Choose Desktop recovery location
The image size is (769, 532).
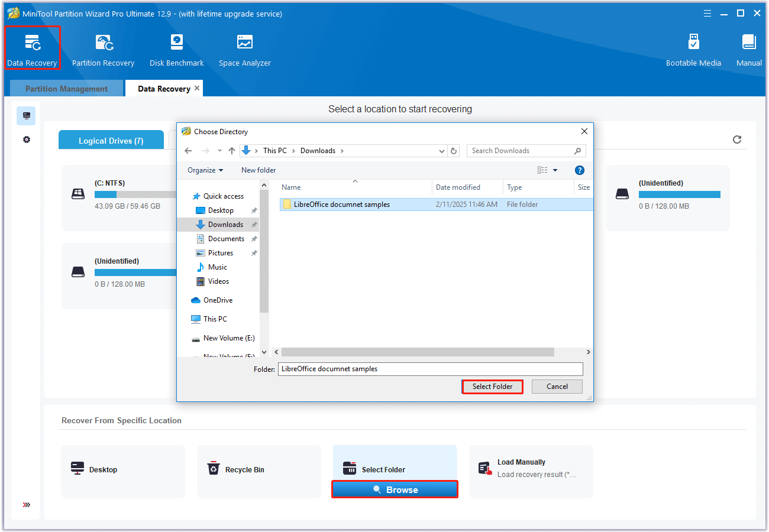123,471
